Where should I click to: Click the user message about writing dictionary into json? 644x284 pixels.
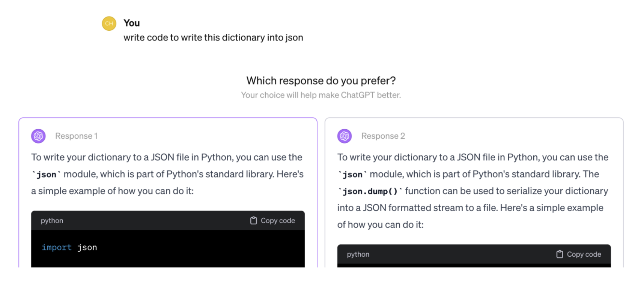(213, 38)
